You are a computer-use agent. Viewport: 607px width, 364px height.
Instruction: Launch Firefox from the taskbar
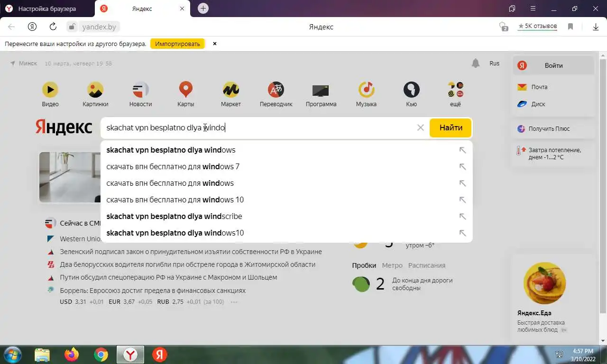(x=72, y=355)
